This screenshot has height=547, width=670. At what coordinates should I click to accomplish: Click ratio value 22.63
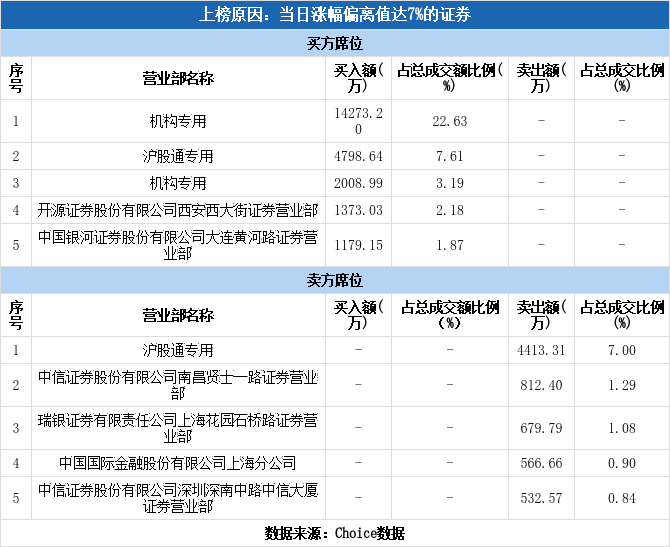point(450,121)
